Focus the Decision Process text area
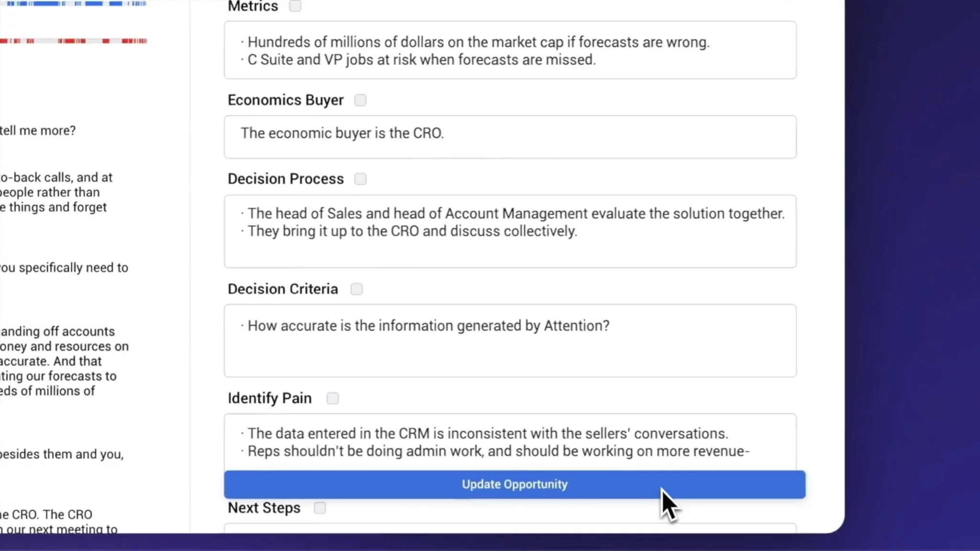The width and height of the screenshot is (980, 551). 510,231
